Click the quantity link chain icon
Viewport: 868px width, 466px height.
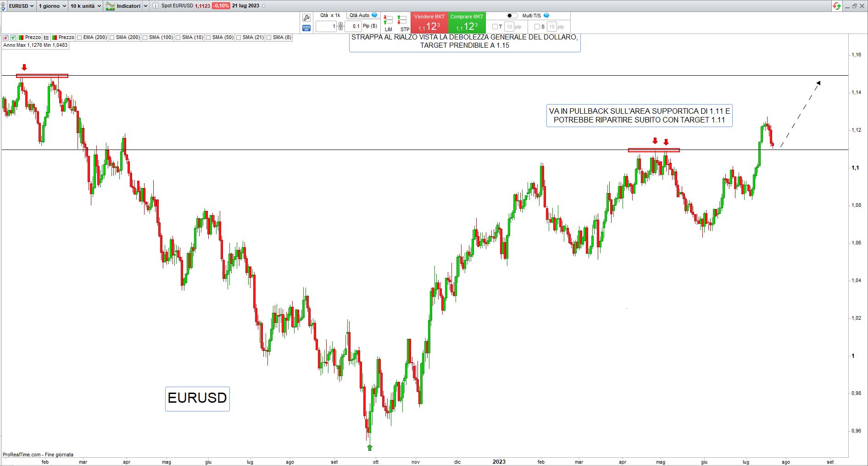click(x=340, y=27)
